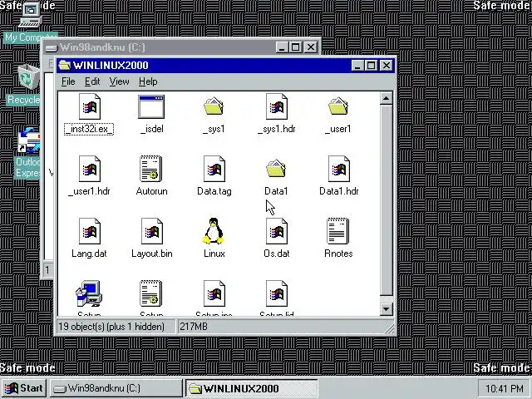Close the Win98andknu (C:) window
532x399 pixels.
tap(311, 47)
